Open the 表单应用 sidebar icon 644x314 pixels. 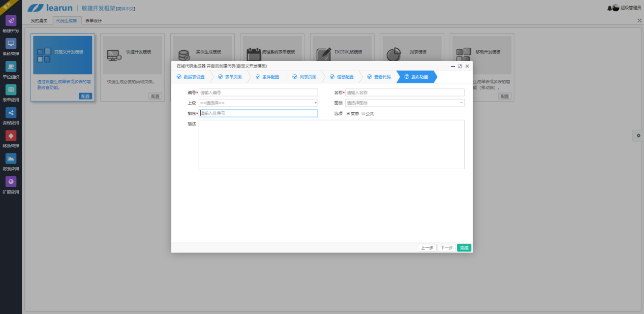tap(11, 89)
